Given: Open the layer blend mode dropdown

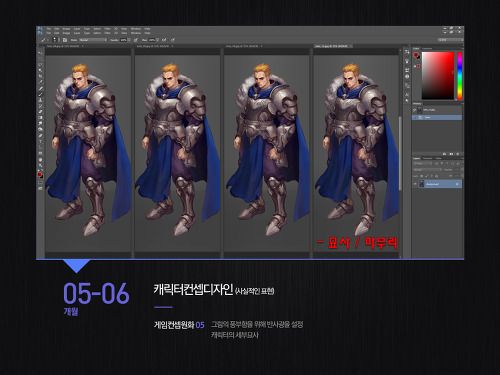Looking at the screenshot, I should (x=428, y=170).
